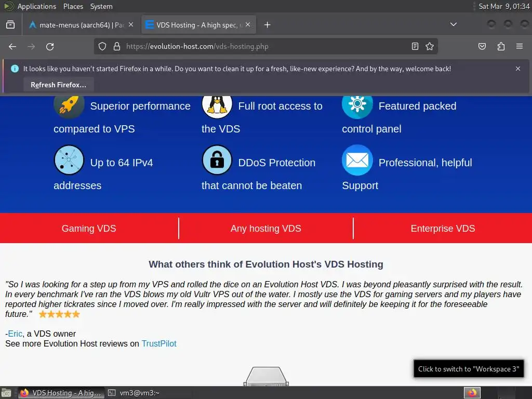The image size is (532, 399).
Task: Click the 'DDoS Protection' text
Action: 277,163
